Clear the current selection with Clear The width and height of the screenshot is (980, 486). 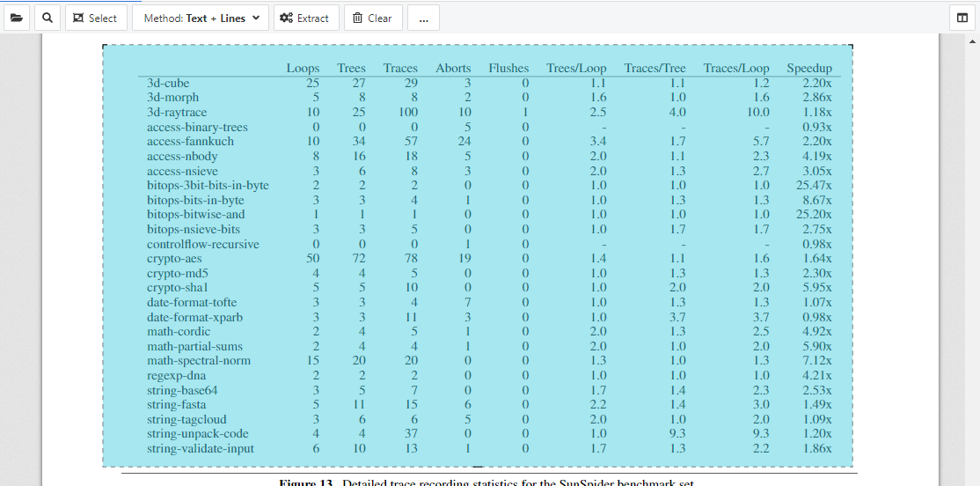(x=372, y=18)
